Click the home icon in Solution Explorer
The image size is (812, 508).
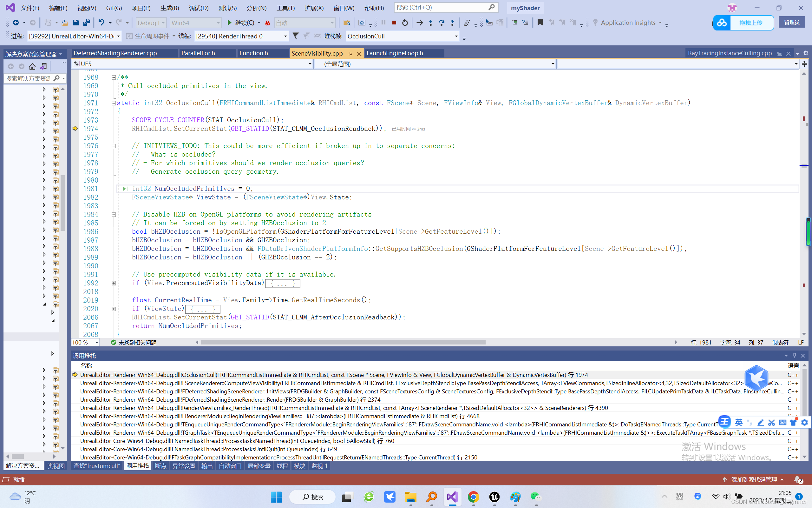click(x=32, y=67)
